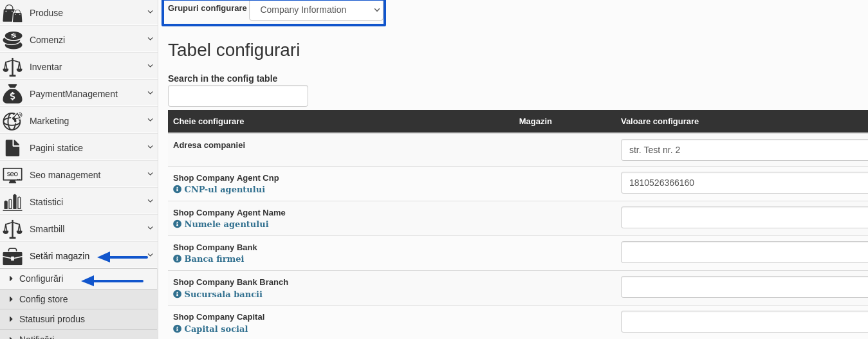Click the Numele agentului hint text

click(226, 224)
